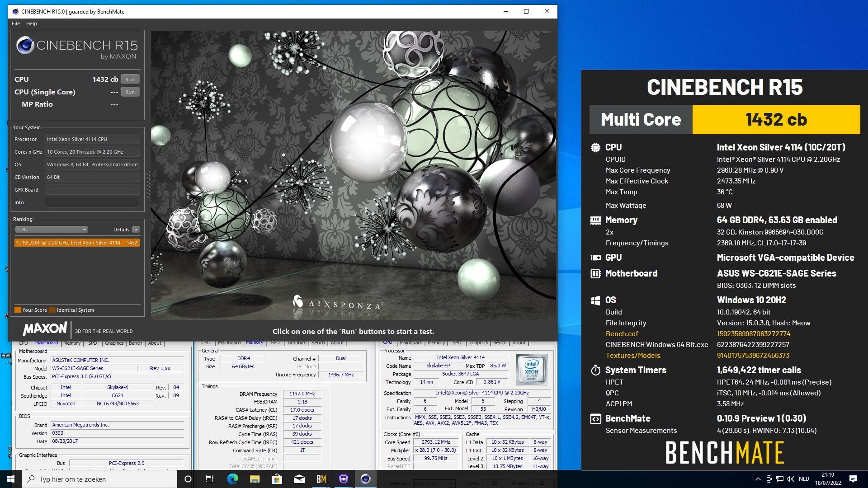
Task: Open Microsoft Store from the taskbar
Action: pos(277,479)
